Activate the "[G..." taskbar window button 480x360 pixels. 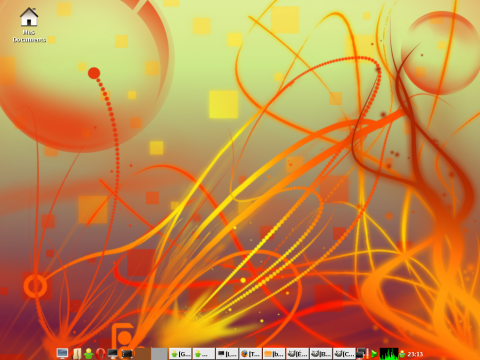pos(180,354)
